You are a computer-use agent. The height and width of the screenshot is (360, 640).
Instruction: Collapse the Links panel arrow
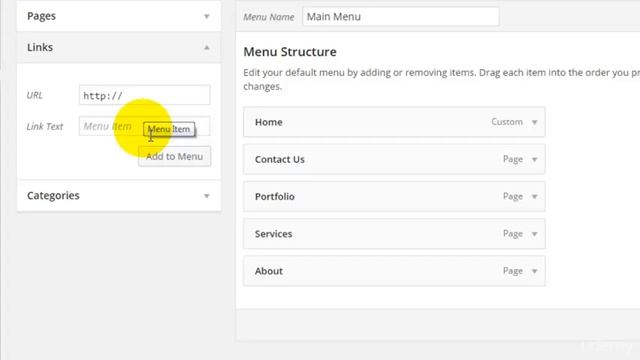(x=207, y=47)
